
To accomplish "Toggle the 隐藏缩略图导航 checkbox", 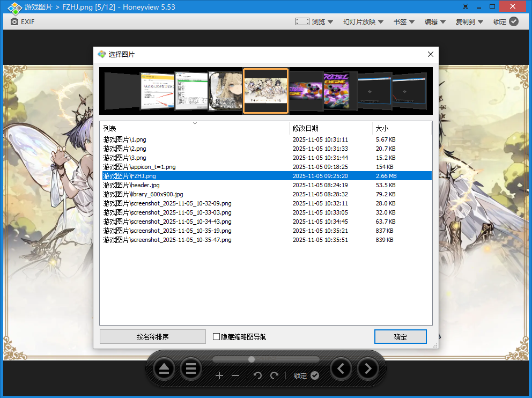I will (217, 337).
